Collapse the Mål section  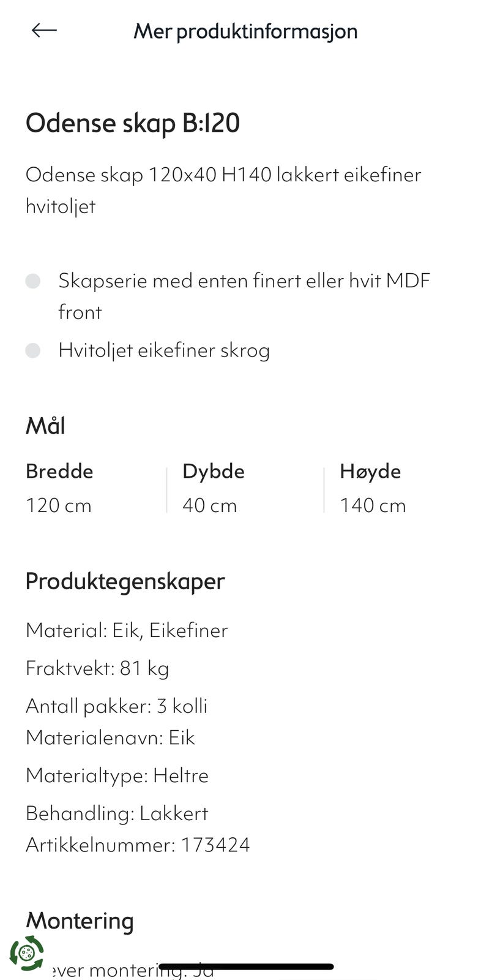tap(45, 425)
